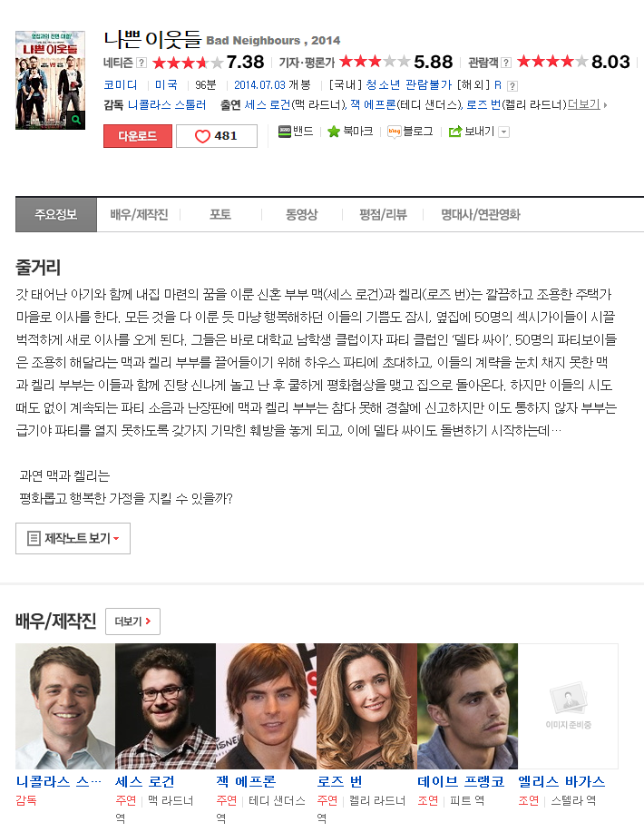The image size is (644, 832).
Task: Add bookmark with green star 북마크 icon
Action: 334,132
